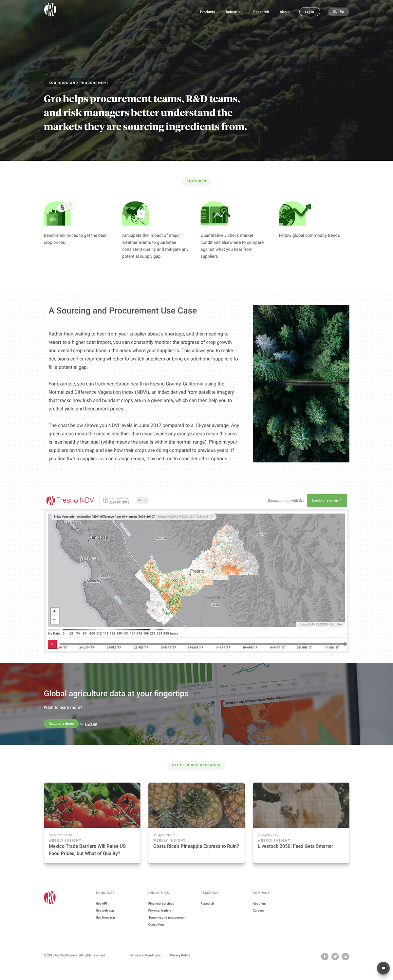
Task: Open About us footer link
Action: (x=259, y=904)
